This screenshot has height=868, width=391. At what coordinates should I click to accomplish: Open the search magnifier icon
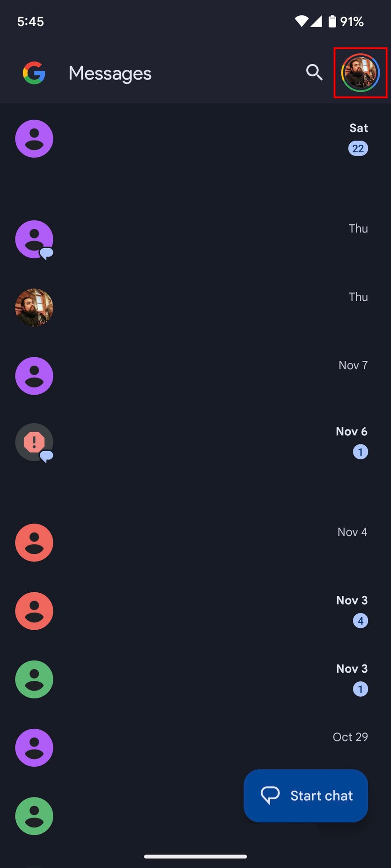314,72
